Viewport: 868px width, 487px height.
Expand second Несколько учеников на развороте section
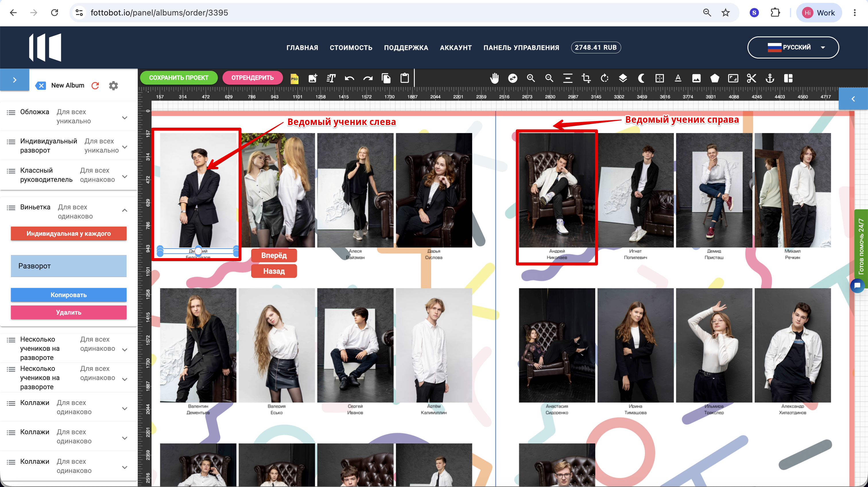coord(125,379)
